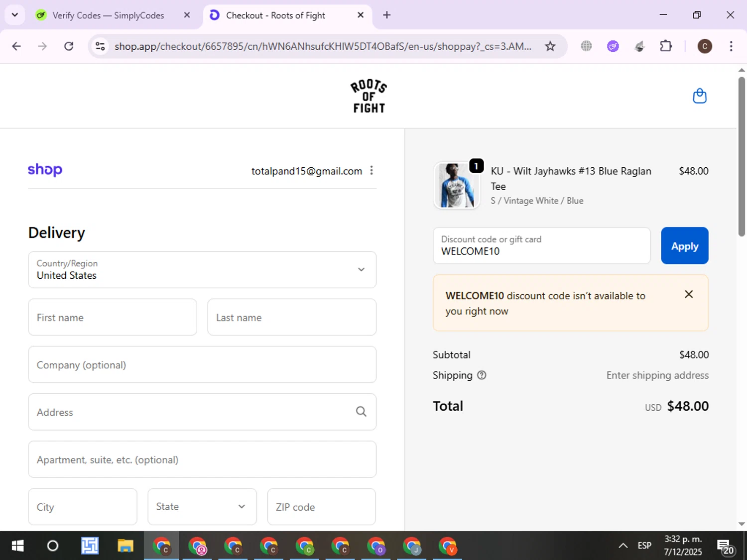The image size is (747, 560).
Task: Open the Chrome profile avatar C
Action: coord(704,46)
